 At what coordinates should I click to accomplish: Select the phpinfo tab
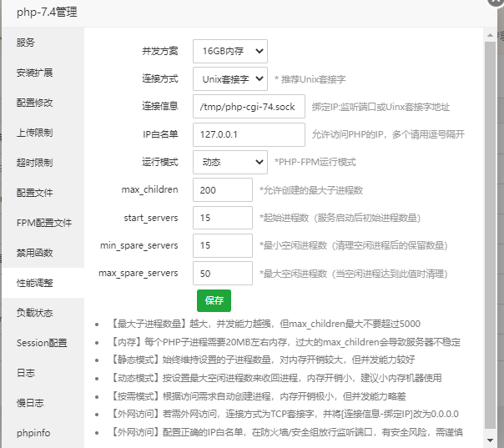42,433
